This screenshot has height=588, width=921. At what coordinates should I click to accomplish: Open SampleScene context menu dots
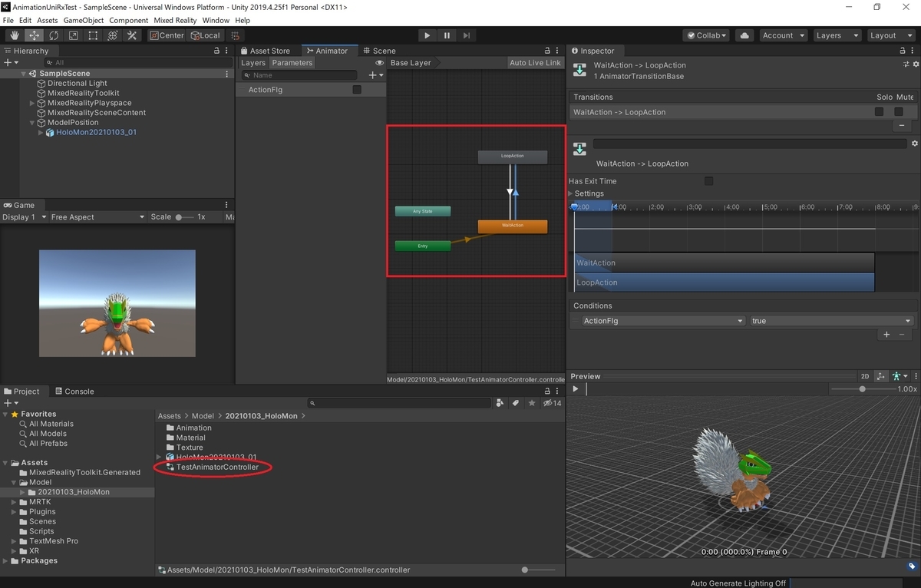(x=227, y=74)
